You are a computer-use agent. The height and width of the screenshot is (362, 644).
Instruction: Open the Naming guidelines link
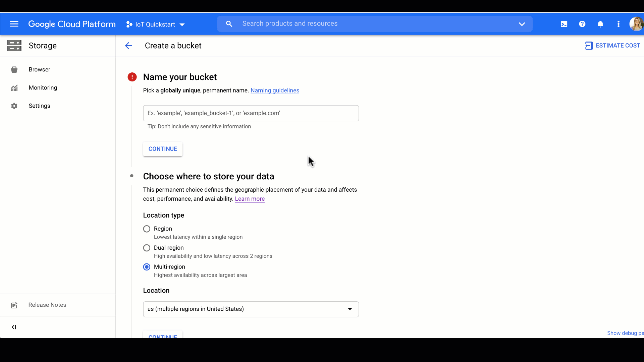click(x=275, y=90)
